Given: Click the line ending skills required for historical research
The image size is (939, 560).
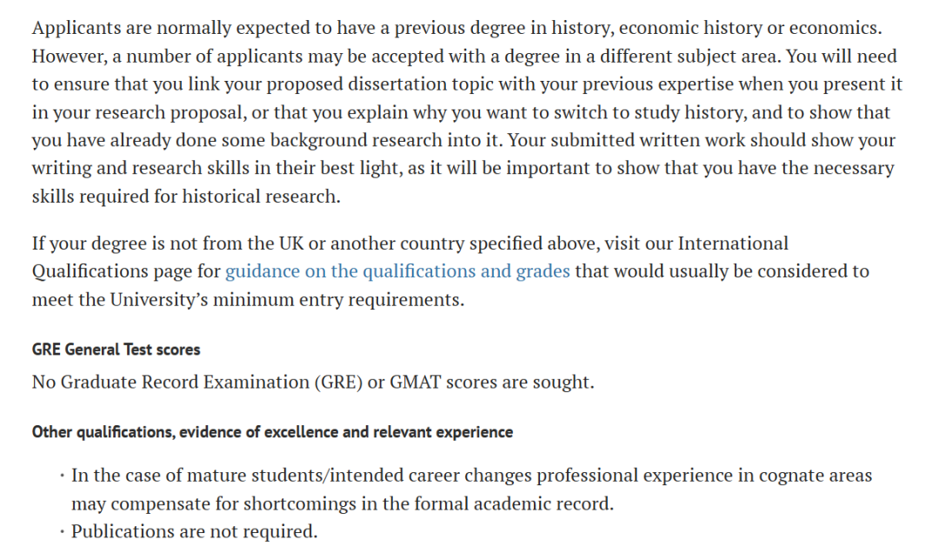Looking at the screenshot, I should pyautogui.click(x=186, y=197).
